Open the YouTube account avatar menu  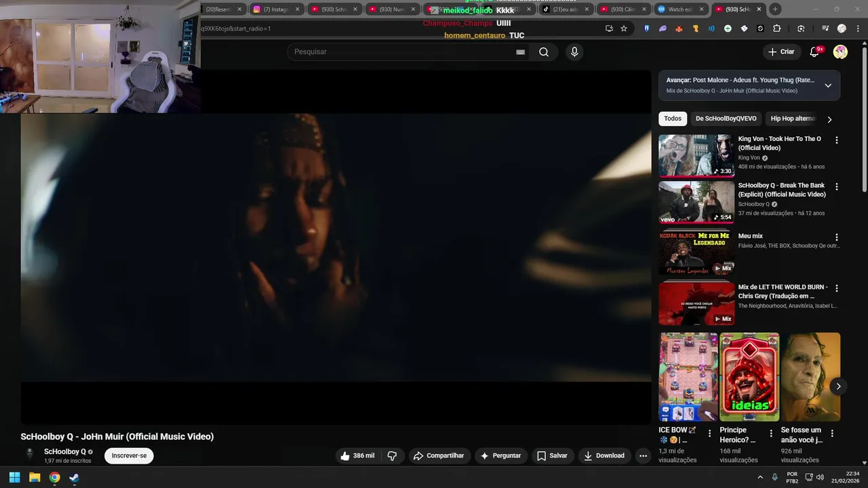tap(840, 52)
